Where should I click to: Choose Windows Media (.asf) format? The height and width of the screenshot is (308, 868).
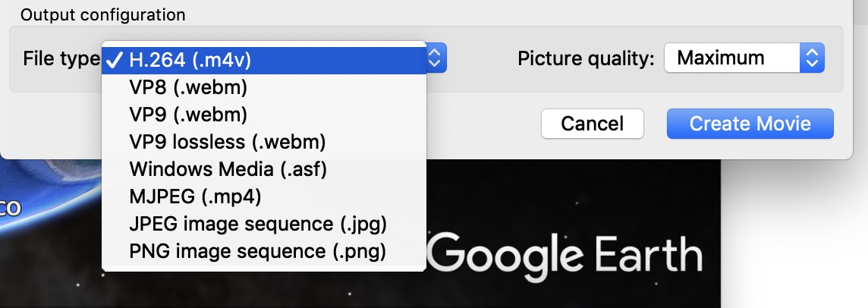point(228,169)
